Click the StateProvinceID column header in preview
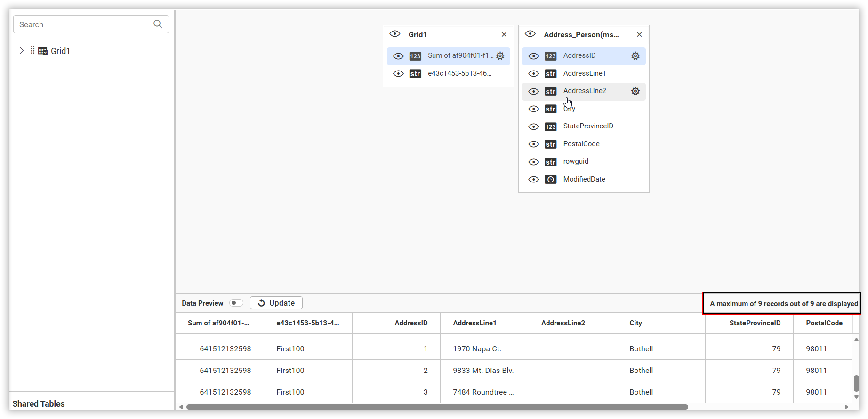Image resolution: width=868 pixels, height=419 pixels. tap(749, 323)
